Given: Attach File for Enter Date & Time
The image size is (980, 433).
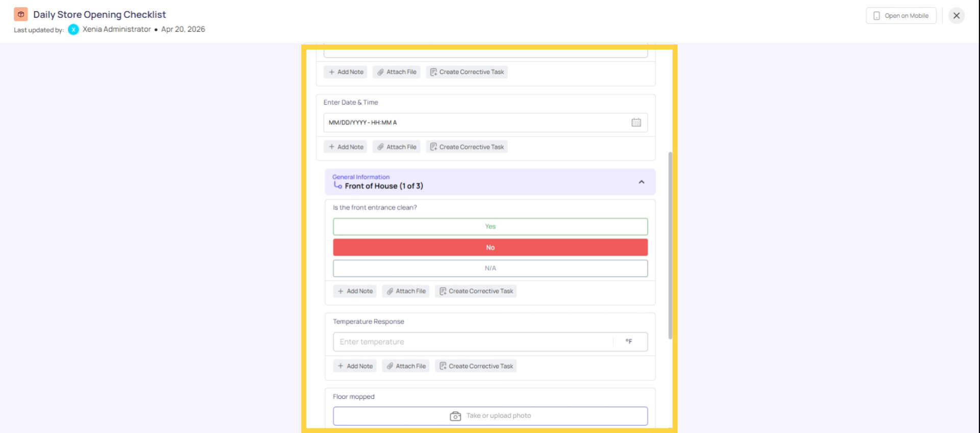Looking at the screenshot, I should (397, 147).
